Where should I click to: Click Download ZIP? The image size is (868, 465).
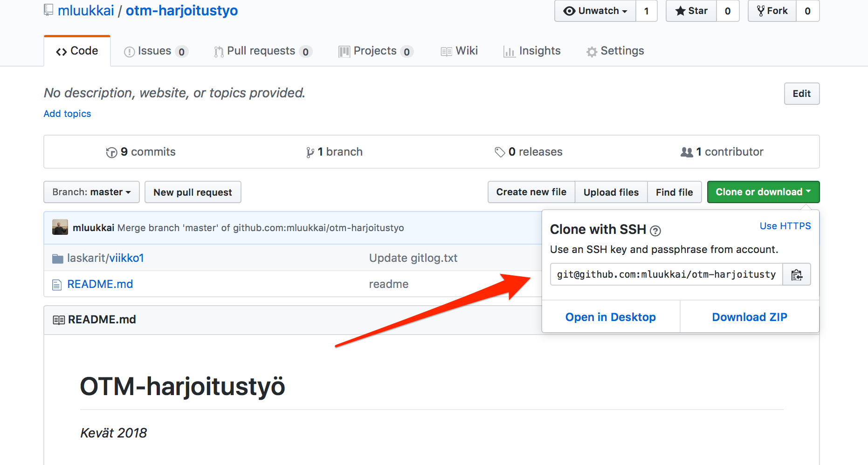(x=750, y=317)
